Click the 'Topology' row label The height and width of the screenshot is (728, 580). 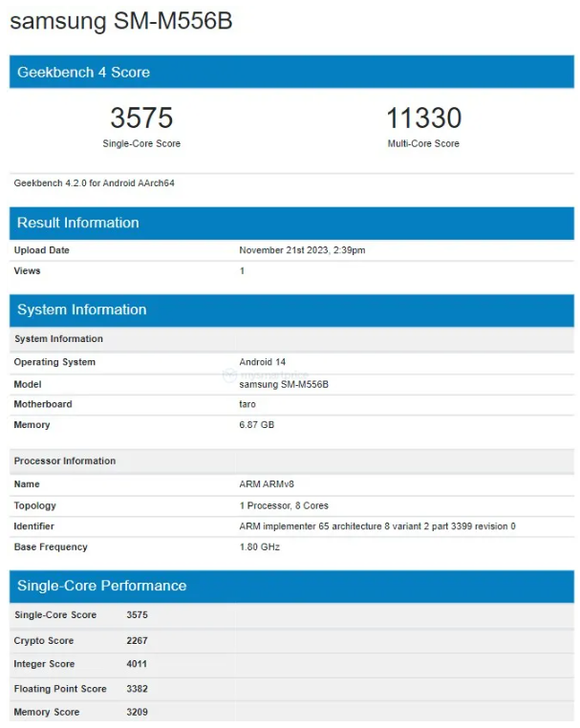(x=34, y=505)
